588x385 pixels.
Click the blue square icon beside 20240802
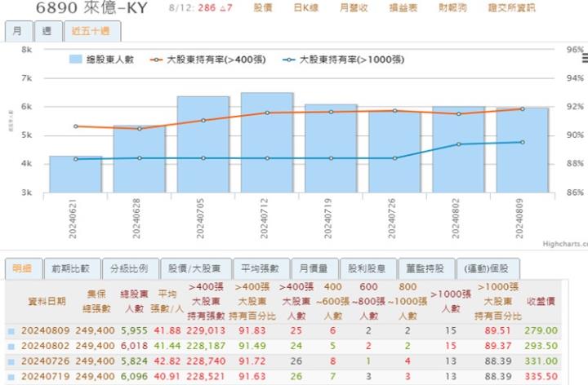(x=11, y=346)
